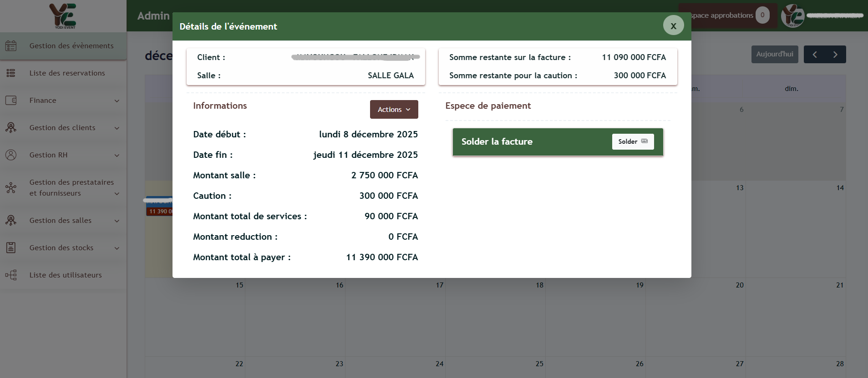
Task: Click the Liste des reservations list icon
Action: [x=11, y=73]
